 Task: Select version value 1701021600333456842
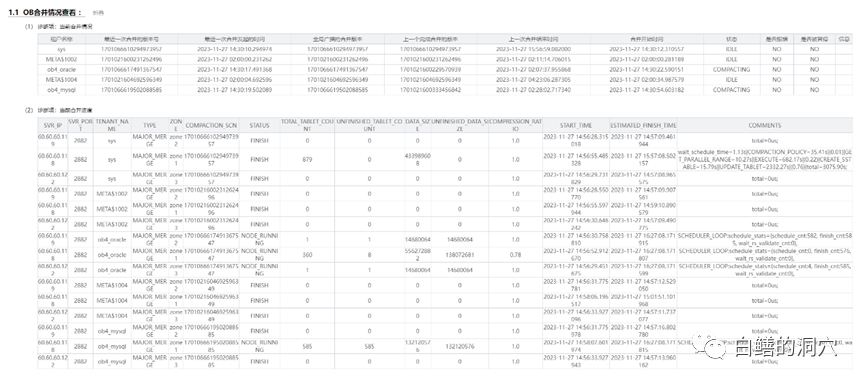[x=431, y=89]
